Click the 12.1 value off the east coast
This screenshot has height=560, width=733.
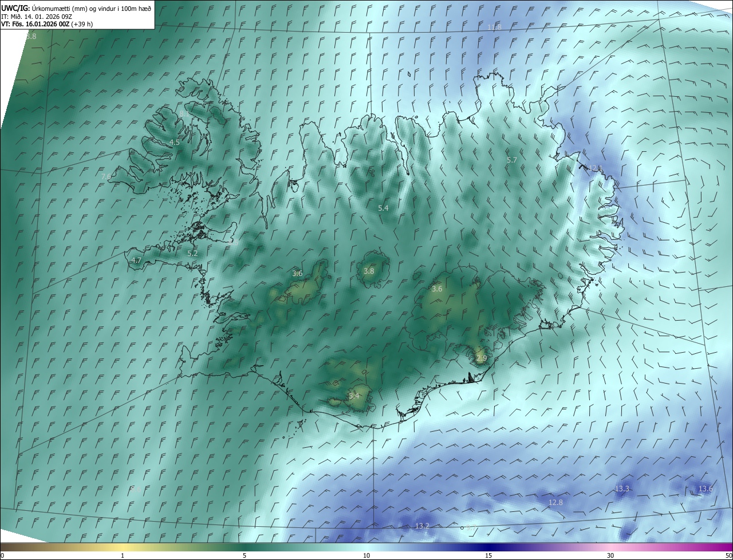pos(596,168)
